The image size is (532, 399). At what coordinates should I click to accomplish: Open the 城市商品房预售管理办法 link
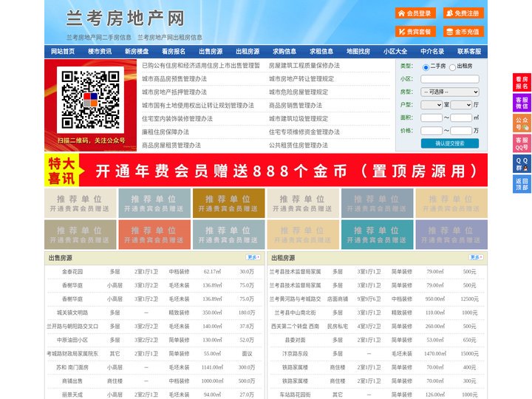(174, 79)
